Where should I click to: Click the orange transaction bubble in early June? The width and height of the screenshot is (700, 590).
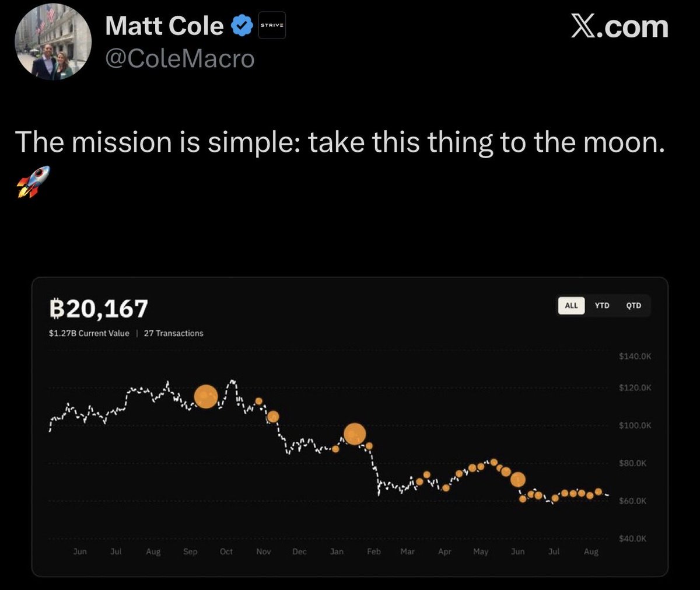click(x=517, y=480)
